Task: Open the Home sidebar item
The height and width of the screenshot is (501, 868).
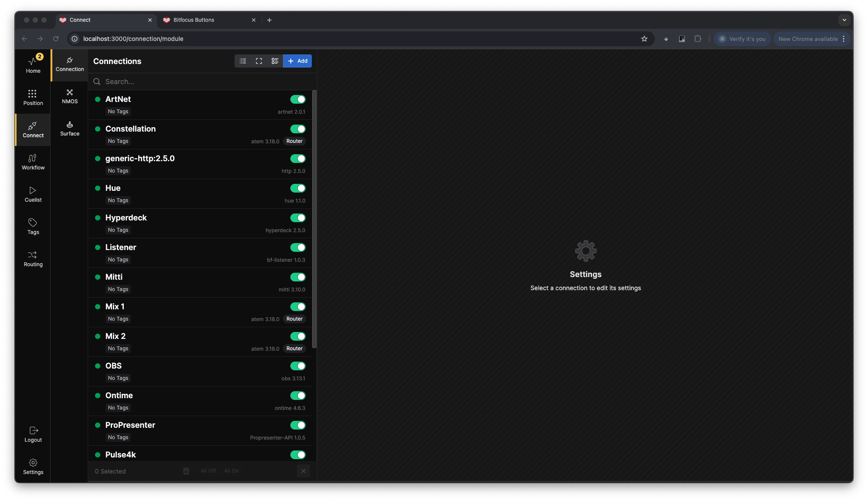Action: (33, 65)
